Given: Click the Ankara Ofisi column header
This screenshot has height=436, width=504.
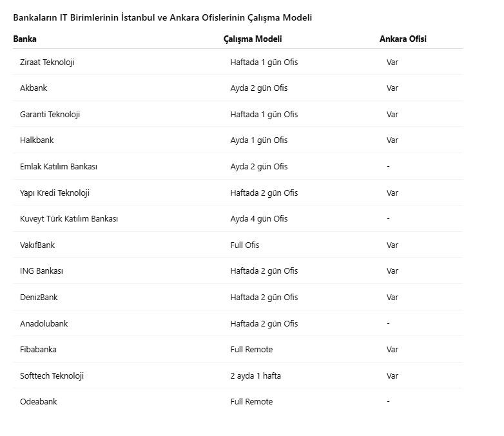Looking at the screenshot, I should click(x=403, y=39).
